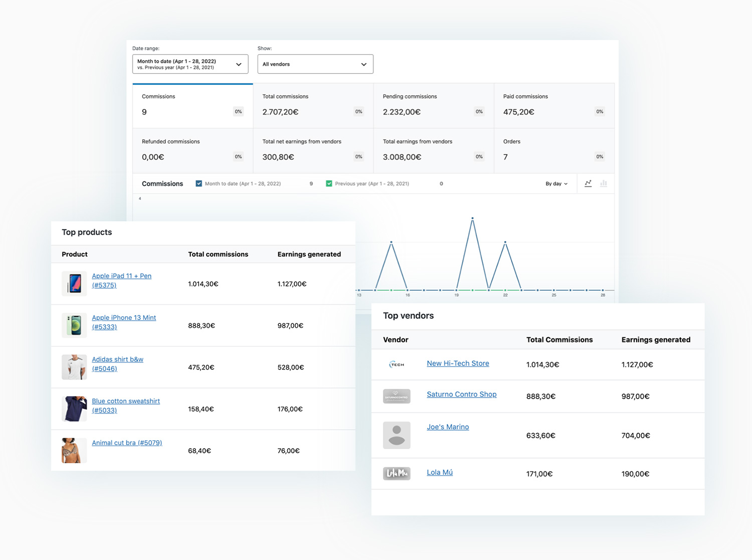Select the Paid commissions summary tab
This screenshot has height=560, width=752.
554,106
